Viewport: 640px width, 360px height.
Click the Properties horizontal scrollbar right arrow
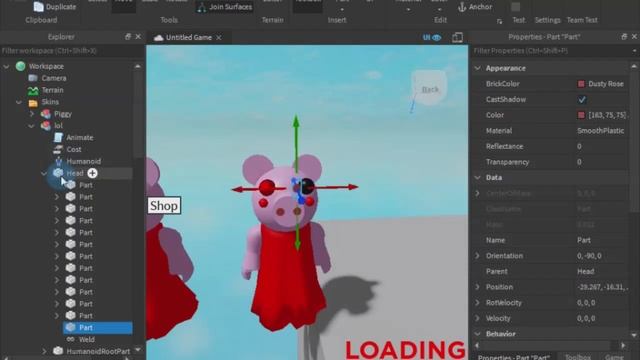tap(623, 346)
